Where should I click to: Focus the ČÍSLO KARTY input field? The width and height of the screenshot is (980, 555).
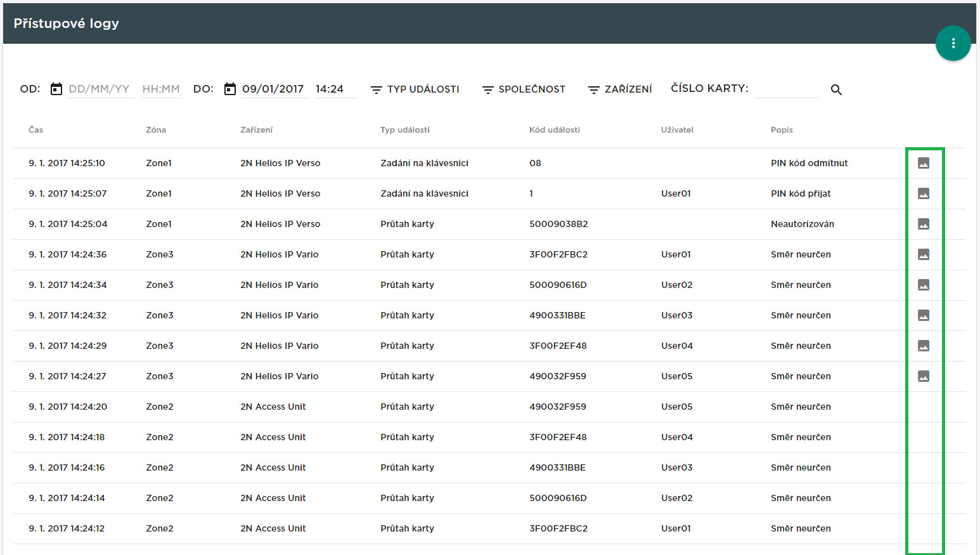click(x=787, y=89)
